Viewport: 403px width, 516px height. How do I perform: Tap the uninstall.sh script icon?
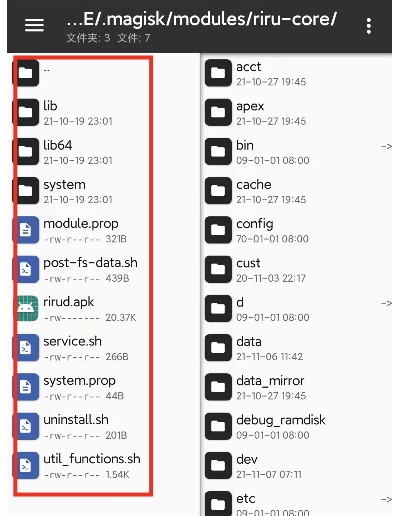26,426
